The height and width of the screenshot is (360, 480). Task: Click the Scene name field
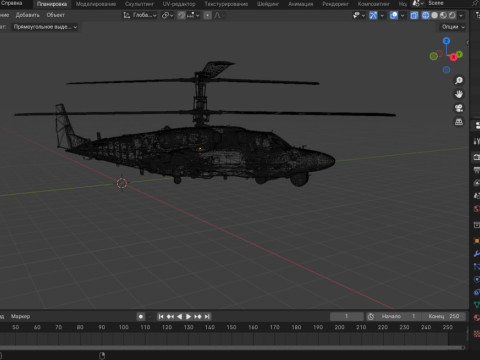(x=448, y=3)
